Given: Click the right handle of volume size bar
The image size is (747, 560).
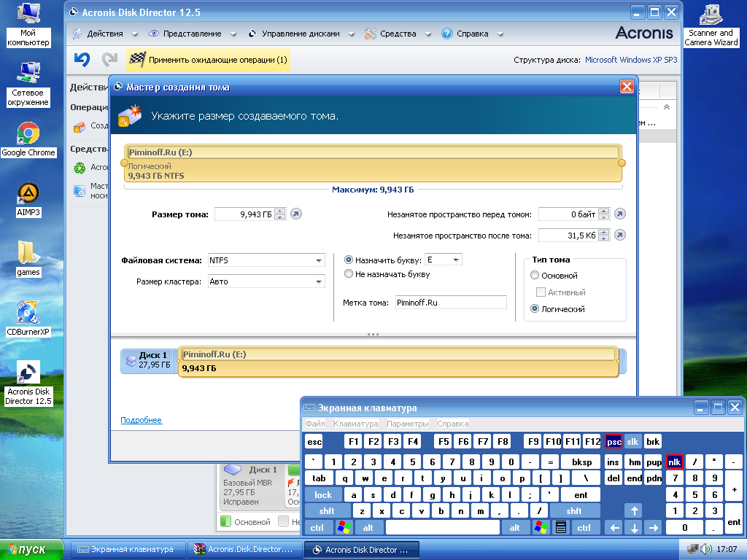Looking at the screenshot, I should point(622,163).
